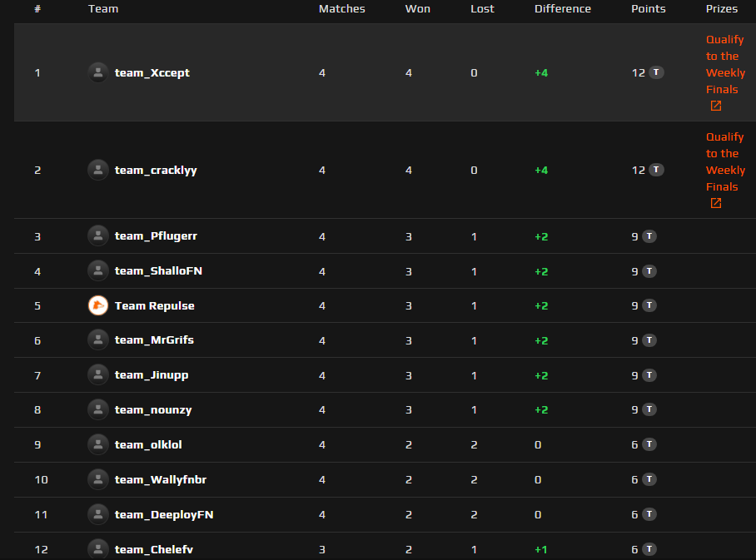Click team_MrGrifs's avatar icon

pos(98,340)
